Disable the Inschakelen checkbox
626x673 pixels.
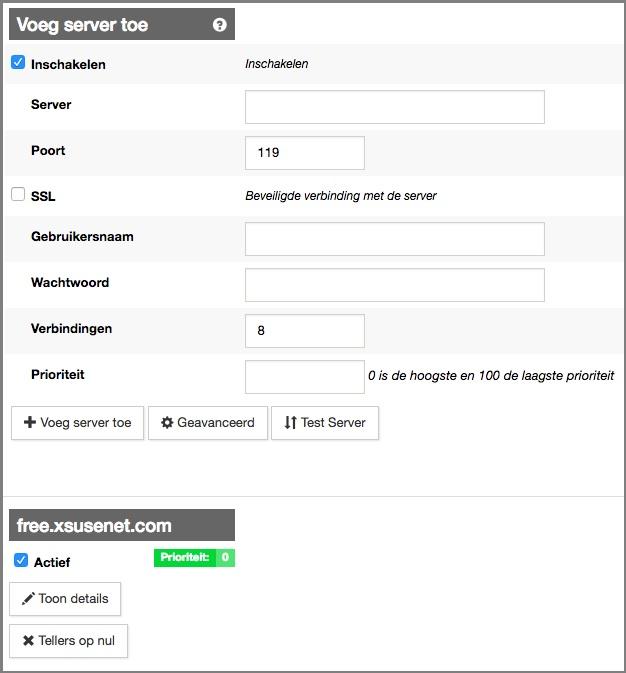pos(18,63)
